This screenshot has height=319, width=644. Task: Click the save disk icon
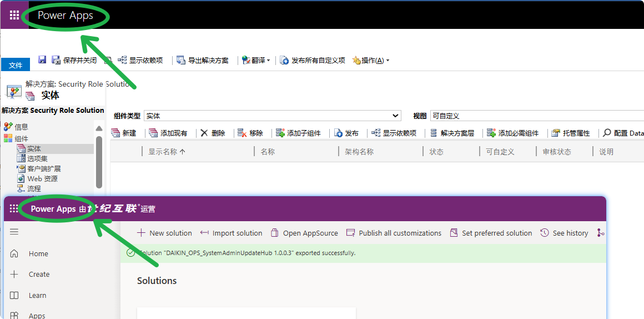click(42, 60)
